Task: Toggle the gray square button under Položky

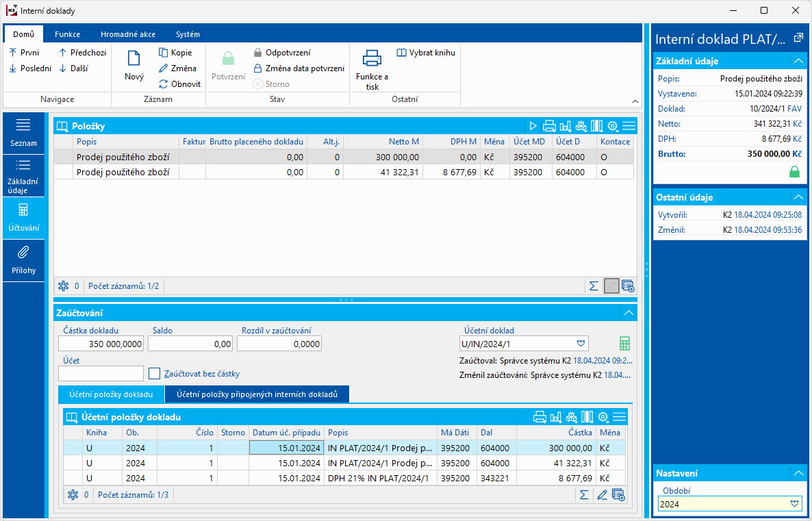Action: pos(611,286)
